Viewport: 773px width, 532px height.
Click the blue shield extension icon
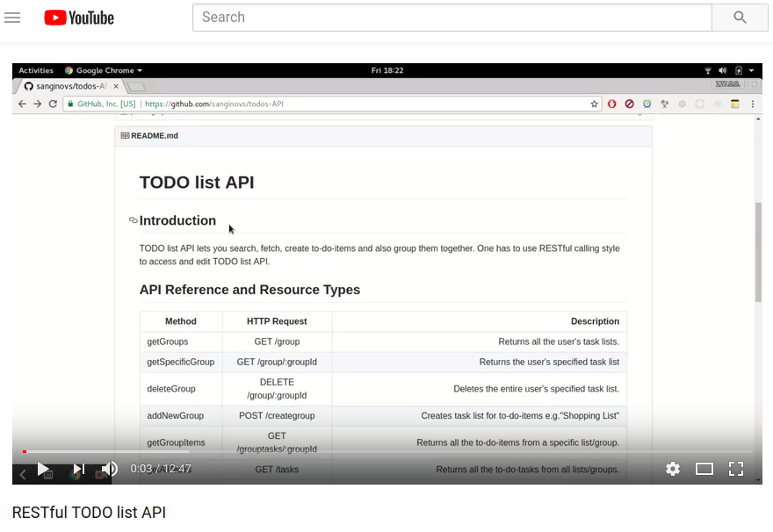point(647,104)
